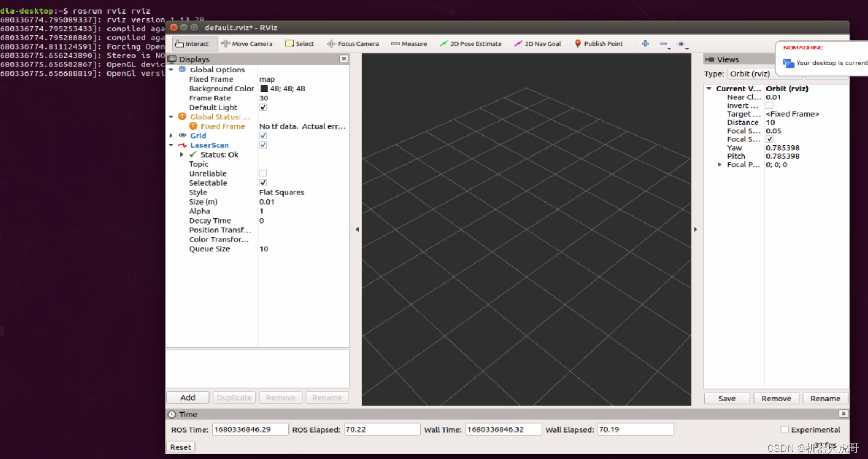The image size is (868, 459).
Task: Collapse right panel with the arrow handle
Action: tap(695, 230)
